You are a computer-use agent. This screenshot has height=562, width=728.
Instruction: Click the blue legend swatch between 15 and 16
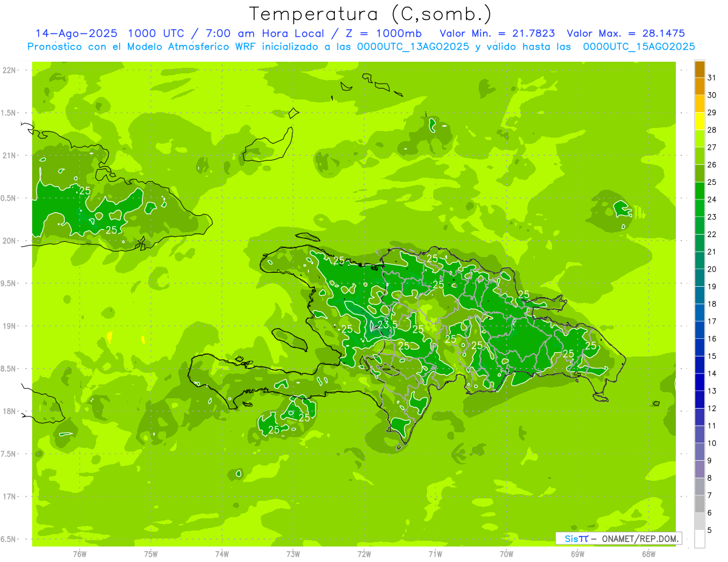(699, 347)
